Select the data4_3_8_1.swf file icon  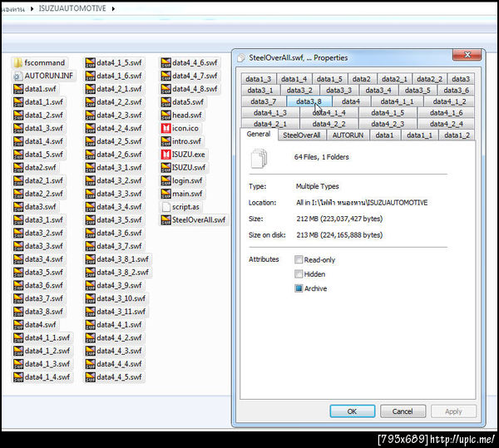[91, 259]
